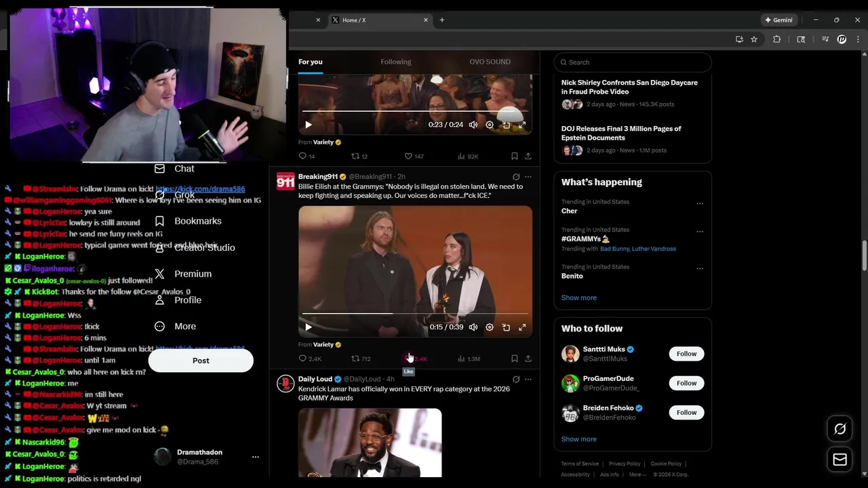Play the Breaking911 Billie Eilish video
The image size is (868, 488).
coord(309,327)
